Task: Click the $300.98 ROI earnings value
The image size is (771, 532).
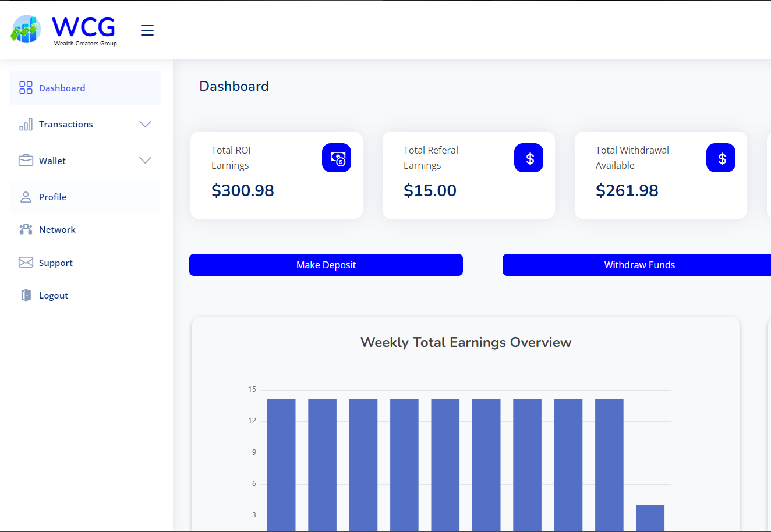Action: tap(243, 190)
